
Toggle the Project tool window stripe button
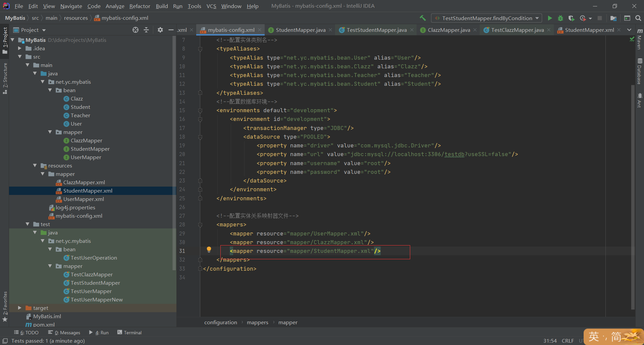tap(5, 40)
